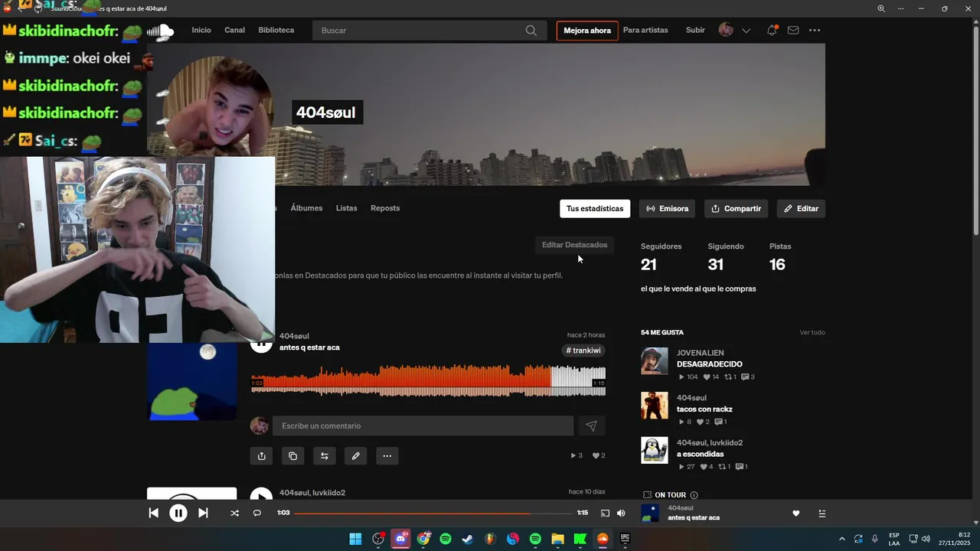Mute the player volume
Screen dimensions: 980x551
pos(621,514)
